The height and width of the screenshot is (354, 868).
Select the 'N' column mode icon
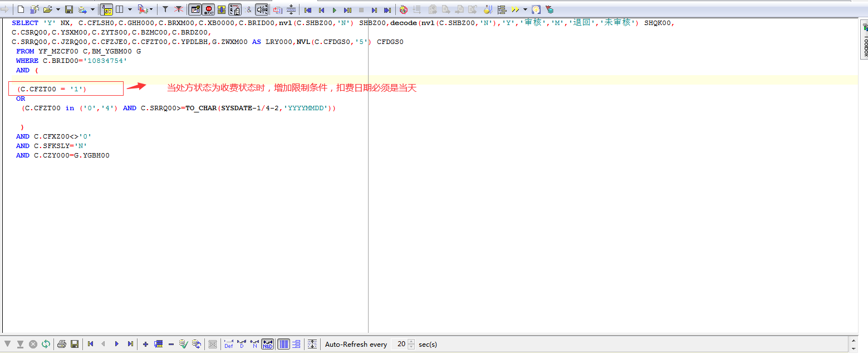coord(254,344)
